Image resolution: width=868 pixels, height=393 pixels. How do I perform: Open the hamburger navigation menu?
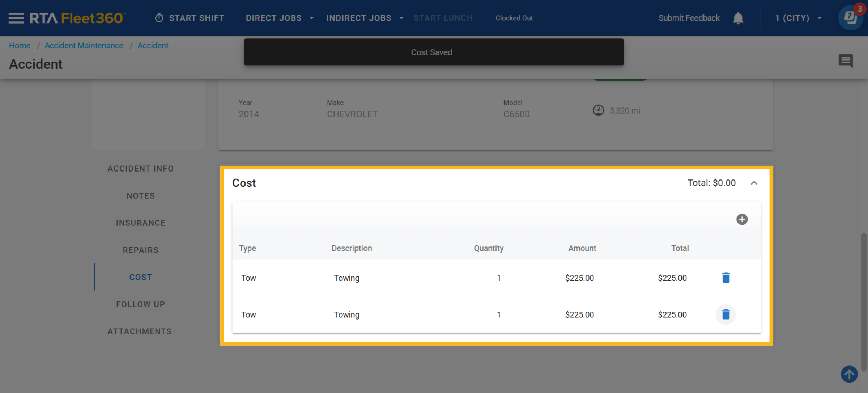click(16, 18)
